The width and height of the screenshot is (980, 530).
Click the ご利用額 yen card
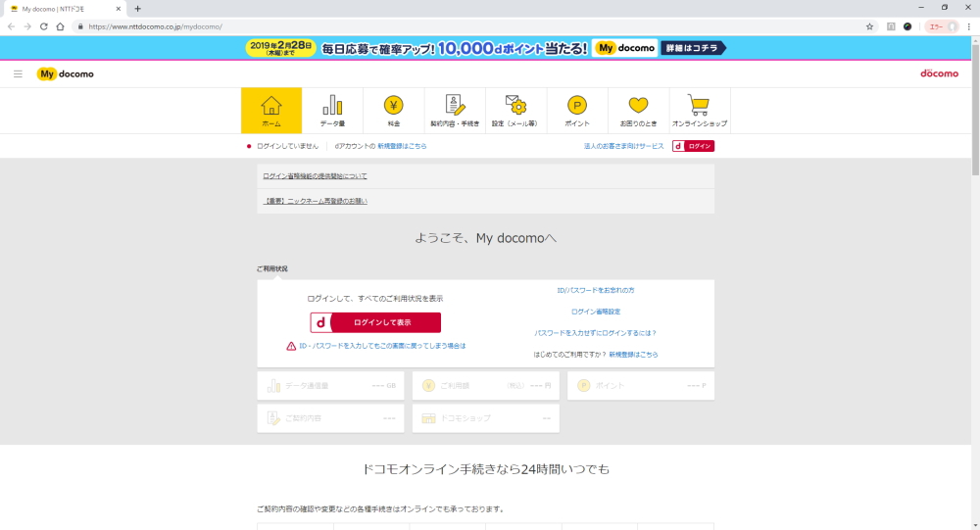pos(486,386)
